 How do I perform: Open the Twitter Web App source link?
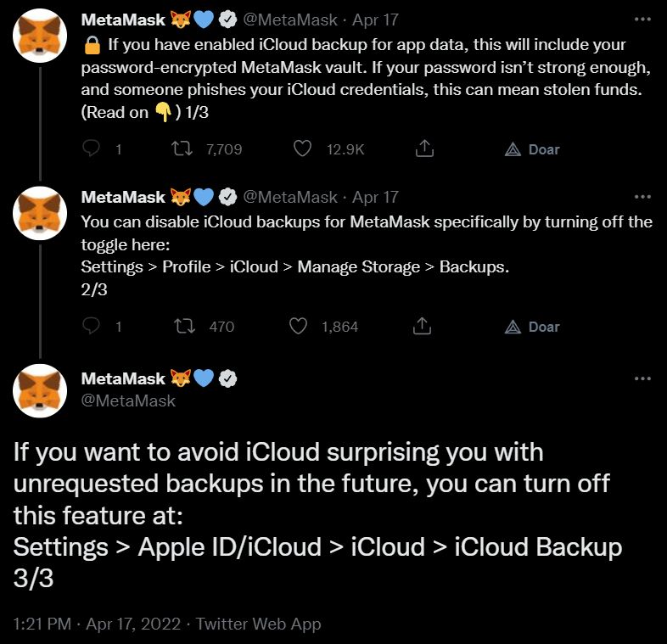click(x=258, y=624)
